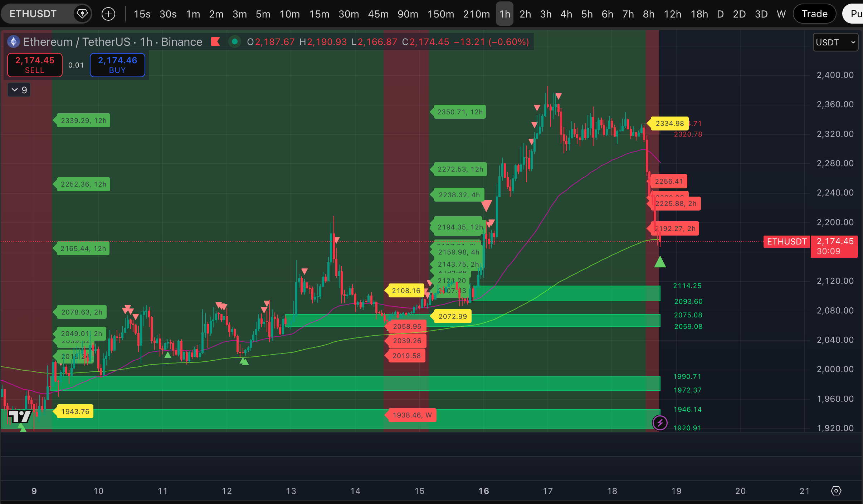
Task: Click the Ethereum coin logo in the chart title
Action: coord(14,42)
